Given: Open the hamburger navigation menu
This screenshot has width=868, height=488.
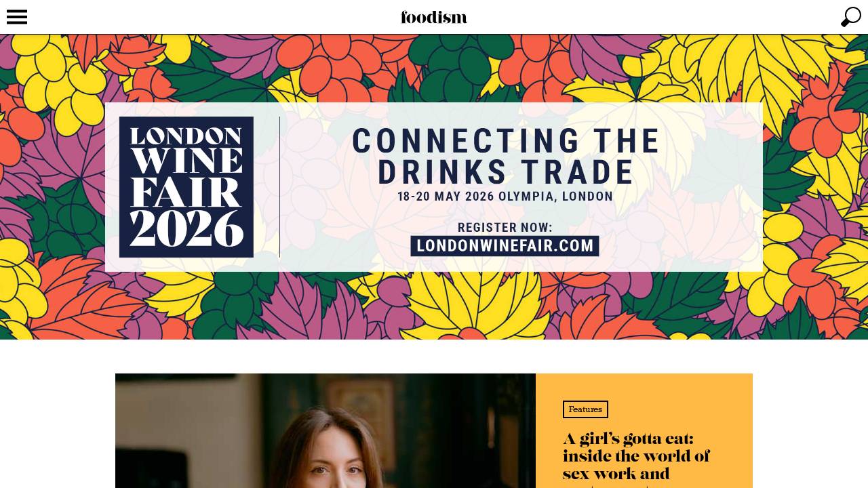Looking at the screenshot, I should click(17, 17).
